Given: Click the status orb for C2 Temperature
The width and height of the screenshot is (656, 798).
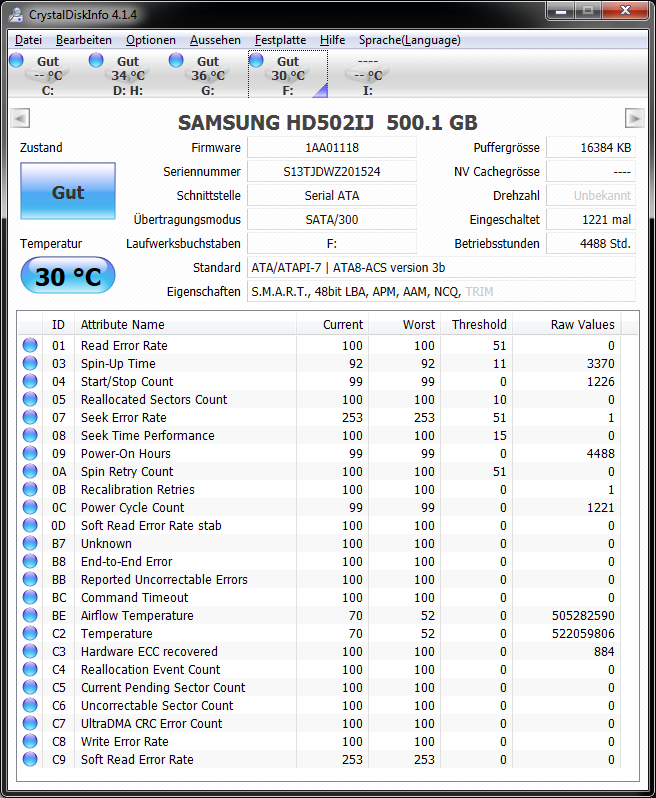Looking at the screenshot, I should coord(30,633).
